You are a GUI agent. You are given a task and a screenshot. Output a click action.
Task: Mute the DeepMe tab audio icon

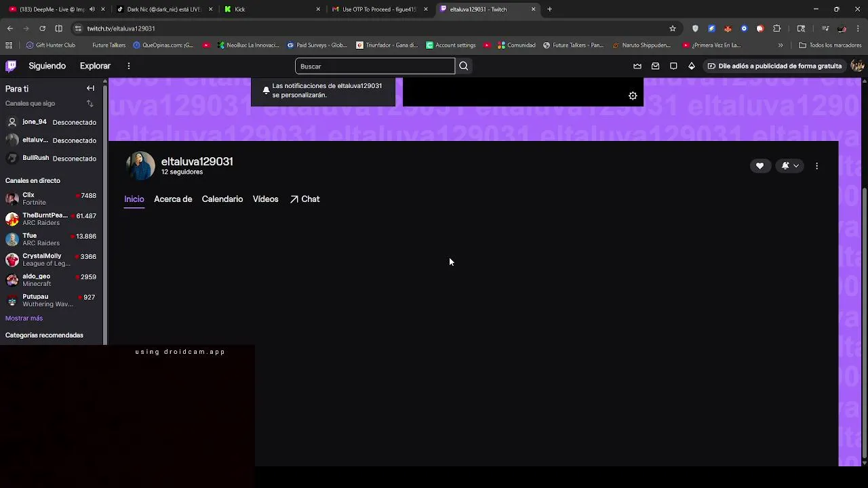click(x=92, y=9)
